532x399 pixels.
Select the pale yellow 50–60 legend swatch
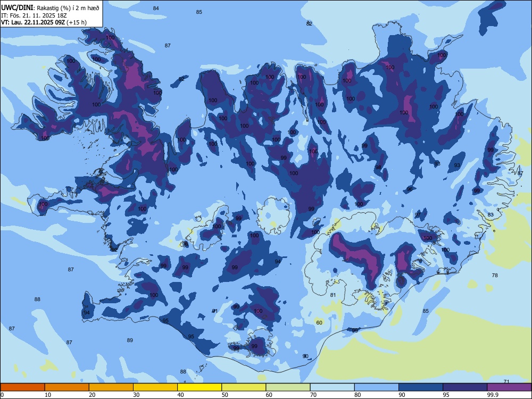[244, 387]
